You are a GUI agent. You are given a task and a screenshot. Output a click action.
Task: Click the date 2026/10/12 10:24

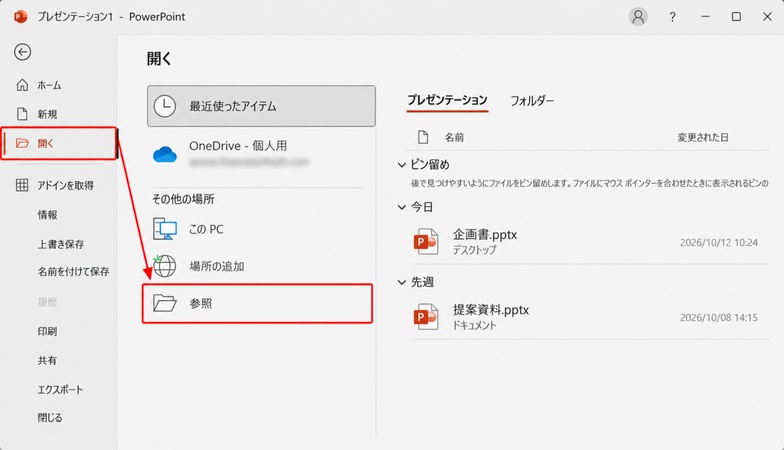[x=719, y=242]
